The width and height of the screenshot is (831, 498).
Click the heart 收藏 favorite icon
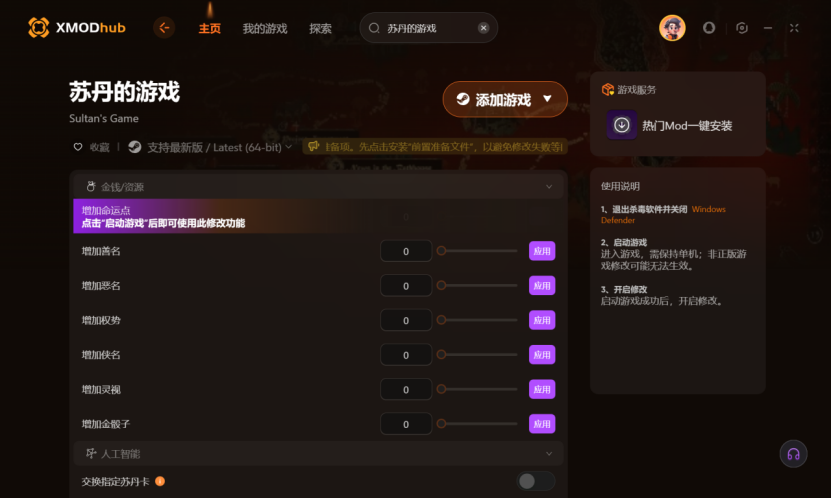[78, 147]
